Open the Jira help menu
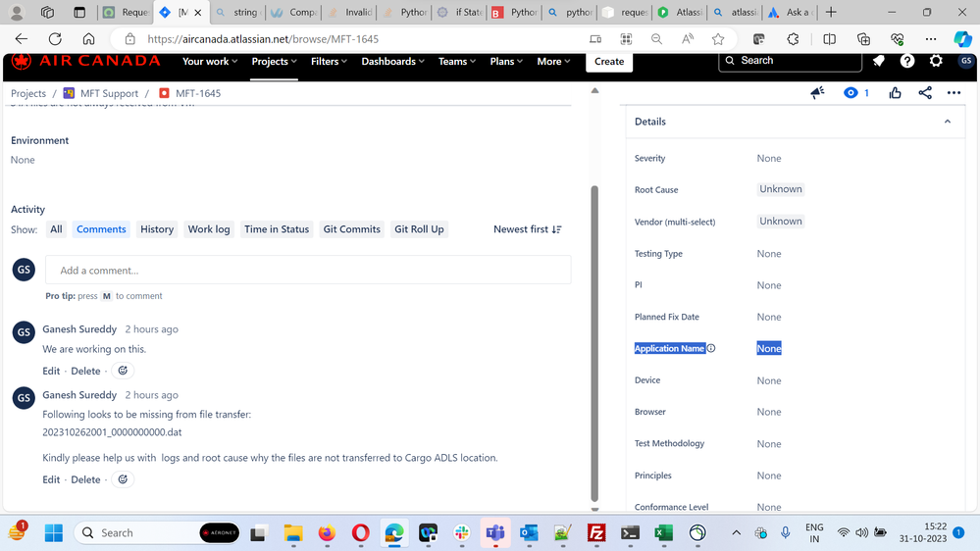Screen dimensions: 980x551 pyautogui.click(x=906, y=61)
